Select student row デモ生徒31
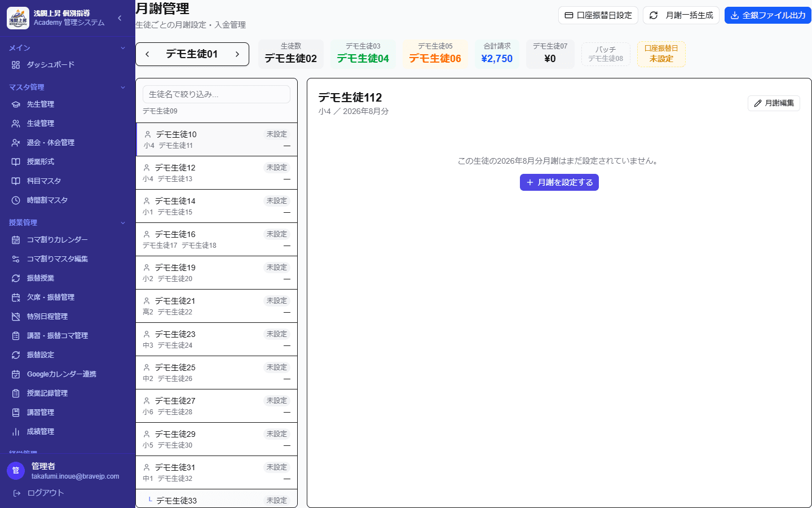This screenshot has height=508, width=812. pyautogui.click(x=217, y=472)
